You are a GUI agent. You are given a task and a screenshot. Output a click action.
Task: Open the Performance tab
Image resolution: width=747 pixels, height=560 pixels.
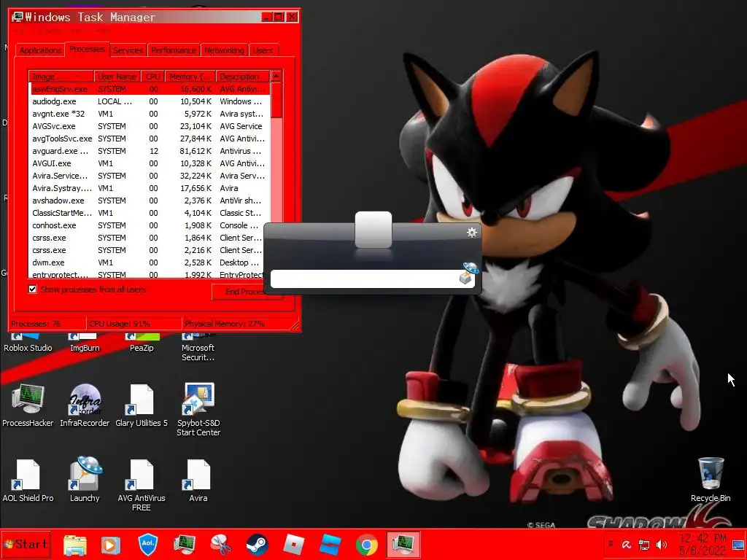[x=174, y=50]
